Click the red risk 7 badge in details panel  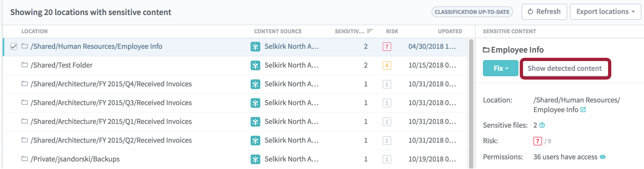[x=537, y=141]
